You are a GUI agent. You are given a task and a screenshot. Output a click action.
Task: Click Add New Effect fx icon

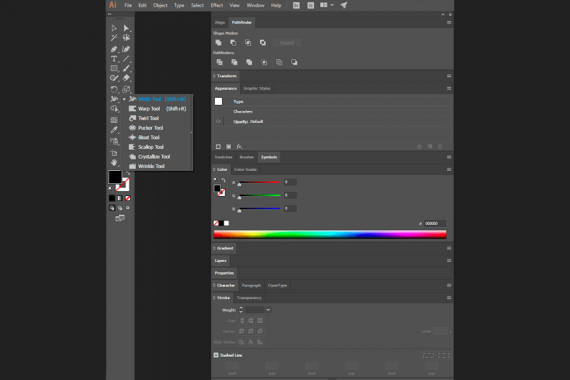(x=239, y=147)
